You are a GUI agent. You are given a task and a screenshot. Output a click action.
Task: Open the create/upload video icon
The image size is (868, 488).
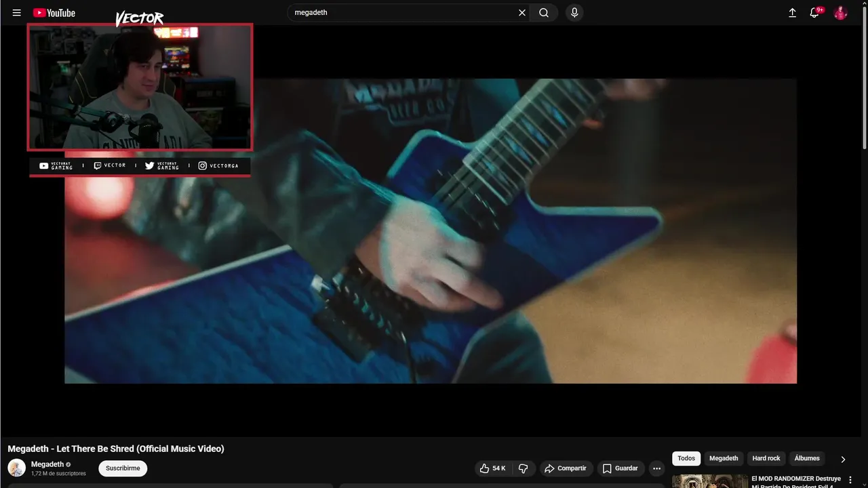[x=792, y=13]
